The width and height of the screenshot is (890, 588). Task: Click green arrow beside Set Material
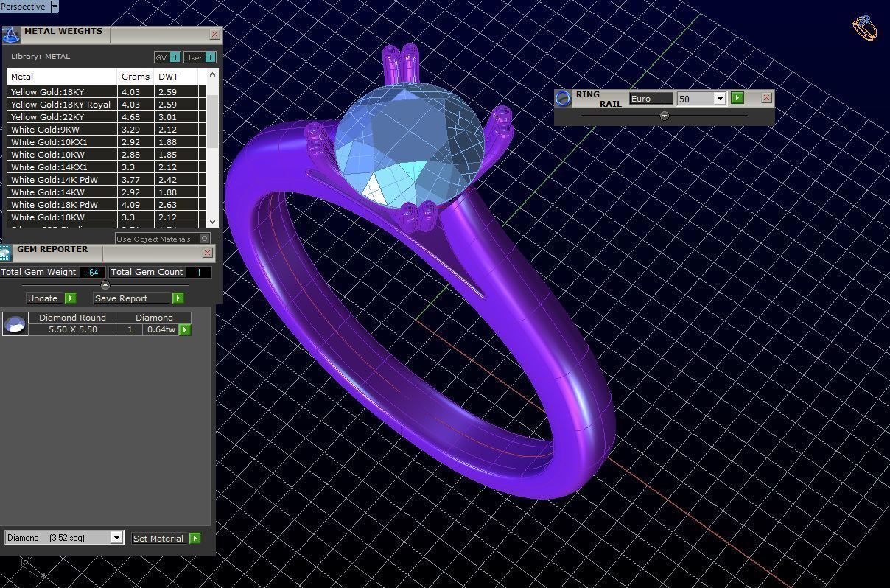click(195, 539)
